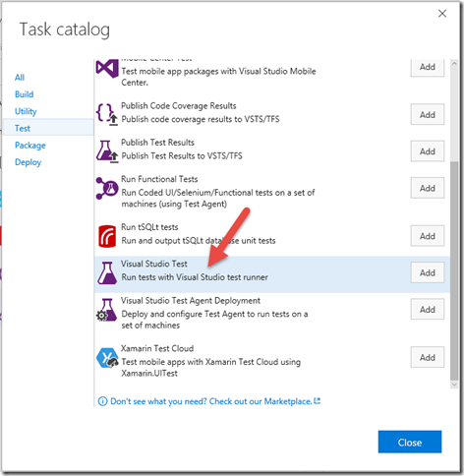Add the Mobile Center Test task
Viewport: 464px width, 476px height.
(428, 67)
